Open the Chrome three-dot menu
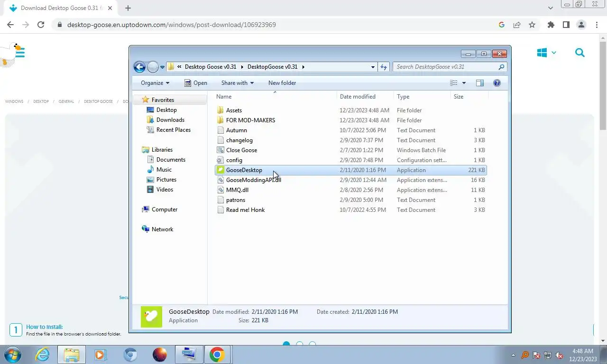The height and width of the screenshot is (364, 607). pos(597,25)
